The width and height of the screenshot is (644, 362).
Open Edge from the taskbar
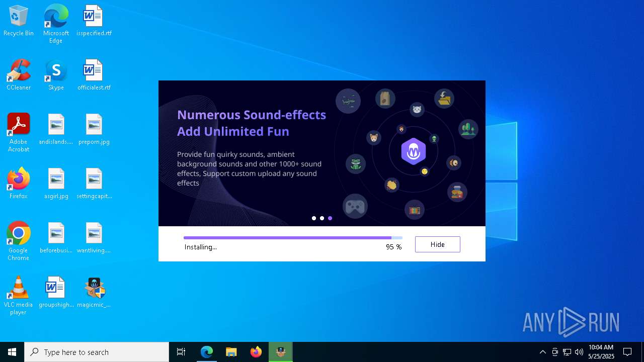(x=207, y=352)
